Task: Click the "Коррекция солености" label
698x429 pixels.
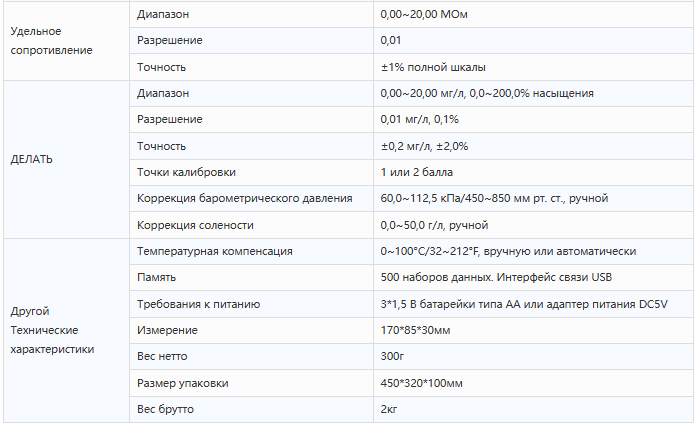Action: point(195,225)
